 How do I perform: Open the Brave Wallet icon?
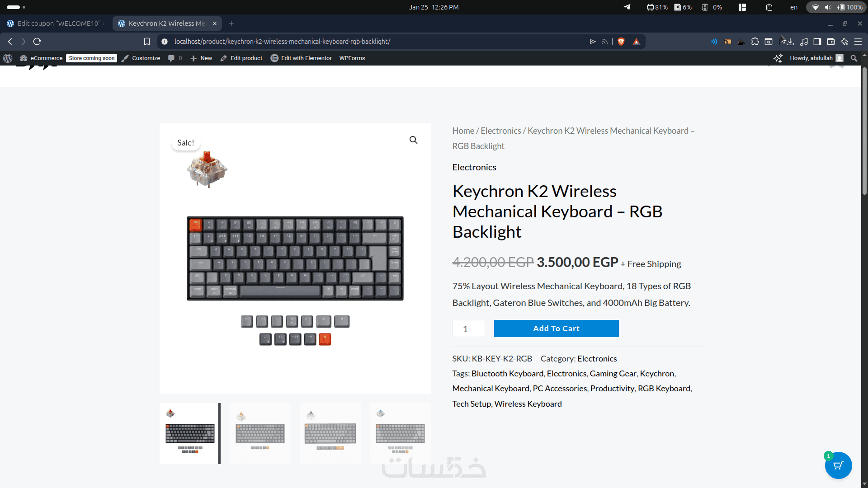tap(831, 42)
